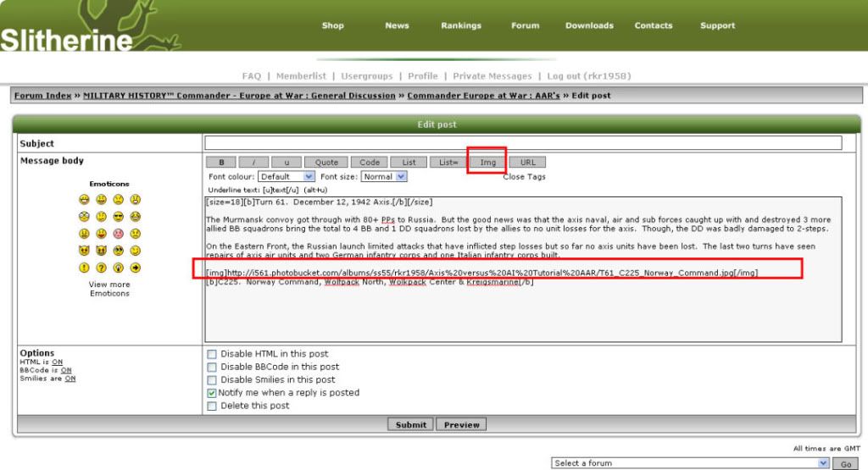The width and height of the screenshot is (868, 470).
Task: Insert the lightbulb idea emoticon
Action: tap(119, 268)
